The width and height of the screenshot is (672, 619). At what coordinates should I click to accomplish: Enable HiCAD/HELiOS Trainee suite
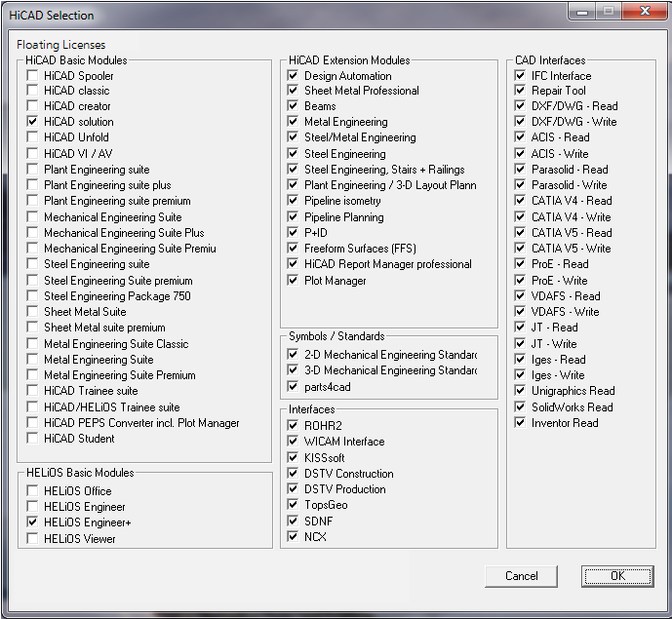[x=32, y=406]
